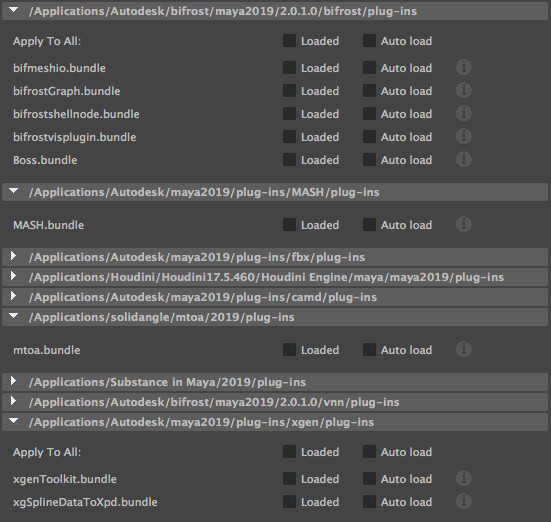Open Boss.bundle information icon
Viewport: 551px width, 522px height.
464,160
